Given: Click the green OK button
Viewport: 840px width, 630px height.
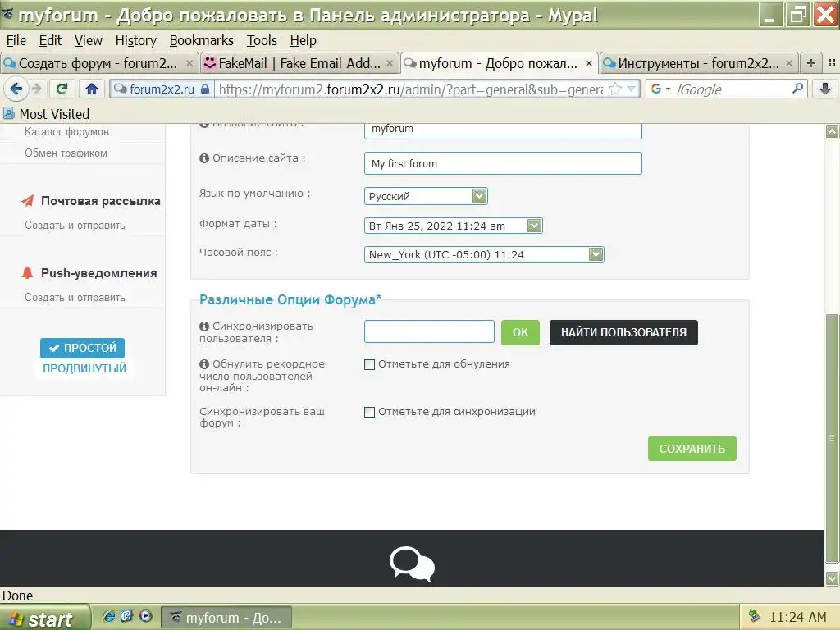Looking at the screenshot, I should 520,333.
